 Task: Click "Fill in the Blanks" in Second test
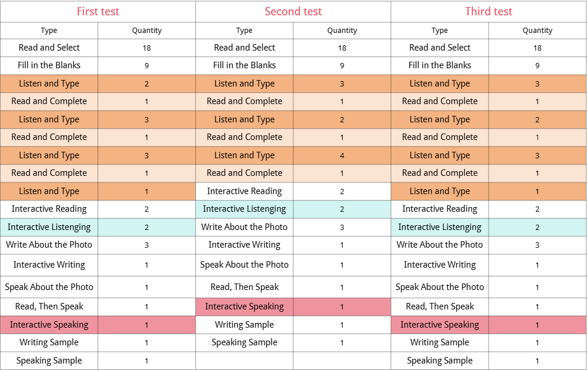tap(245, 65)
